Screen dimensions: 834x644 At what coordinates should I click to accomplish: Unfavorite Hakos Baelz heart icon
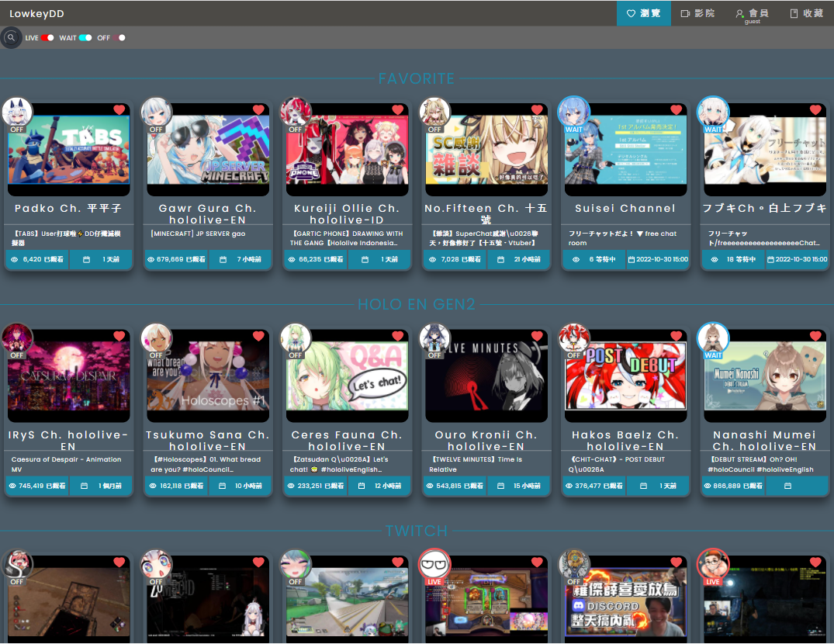point(677,335)
